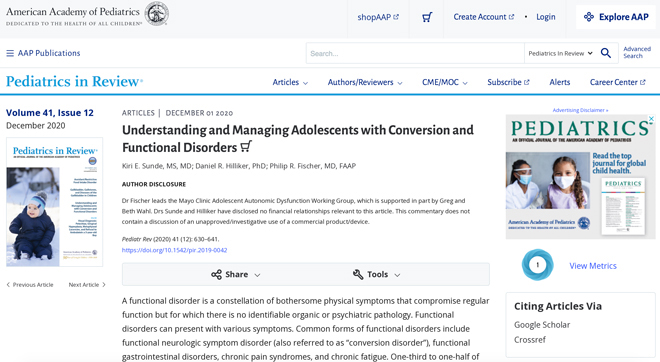Click the American Academy of Pediatrics logo text
Screen dimensions: 660x362
point(73,16)
